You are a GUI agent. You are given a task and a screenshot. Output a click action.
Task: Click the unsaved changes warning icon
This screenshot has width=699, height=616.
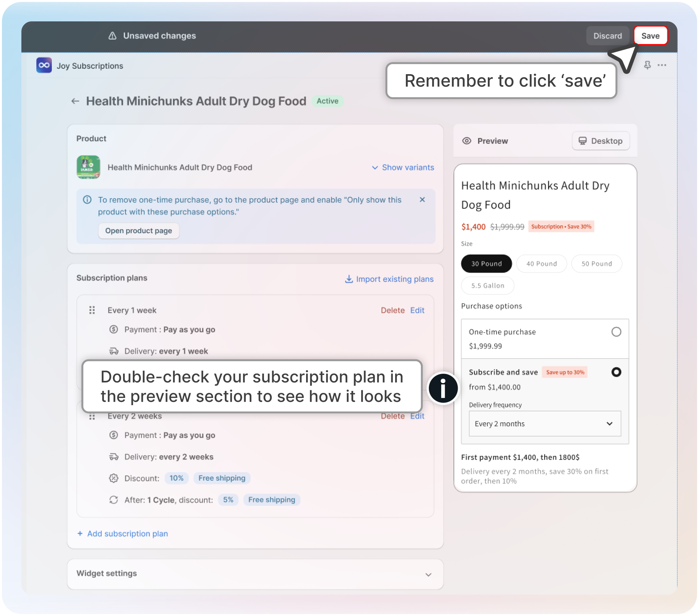(x=112, y=36)
